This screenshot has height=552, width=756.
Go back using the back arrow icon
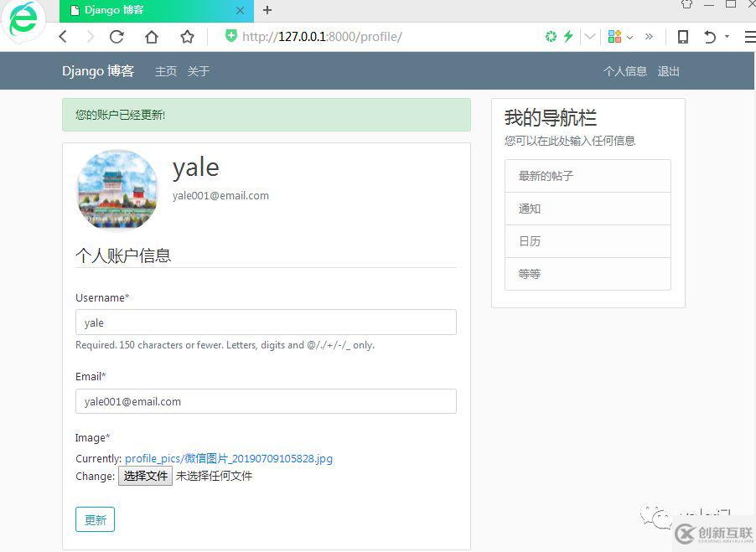pos(63,37)
